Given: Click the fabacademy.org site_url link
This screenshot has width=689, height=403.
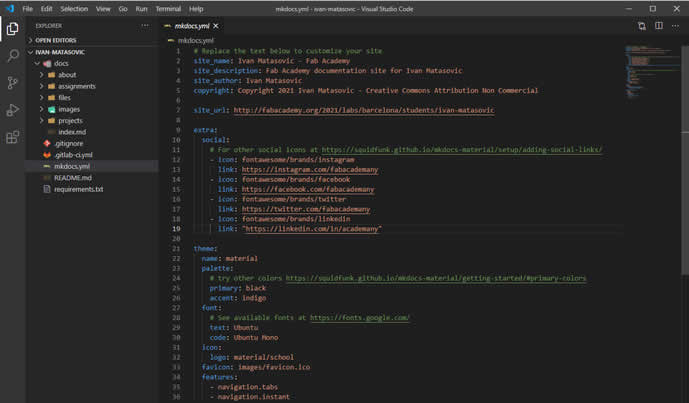Looking at the screenshot, I should point(363,110).
